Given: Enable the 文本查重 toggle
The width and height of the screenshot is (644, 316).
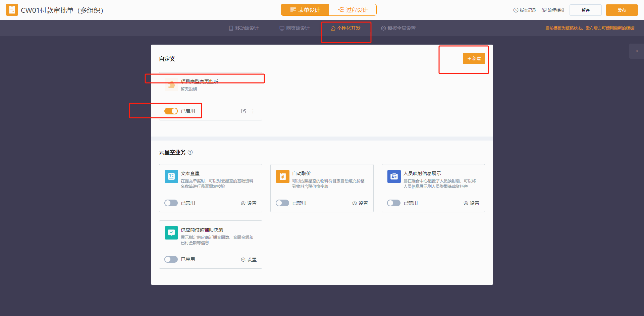Looking at the screenshot, I should [171, 203].
